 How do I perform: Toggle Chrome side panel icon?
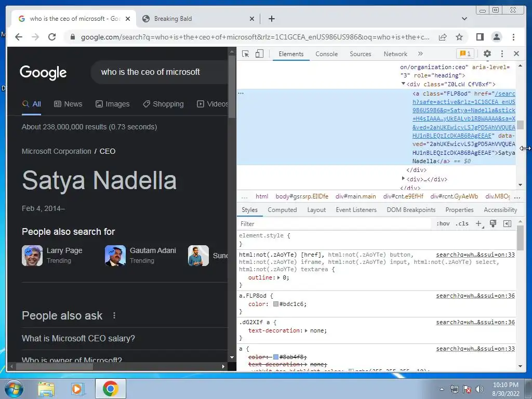[480, 37]
